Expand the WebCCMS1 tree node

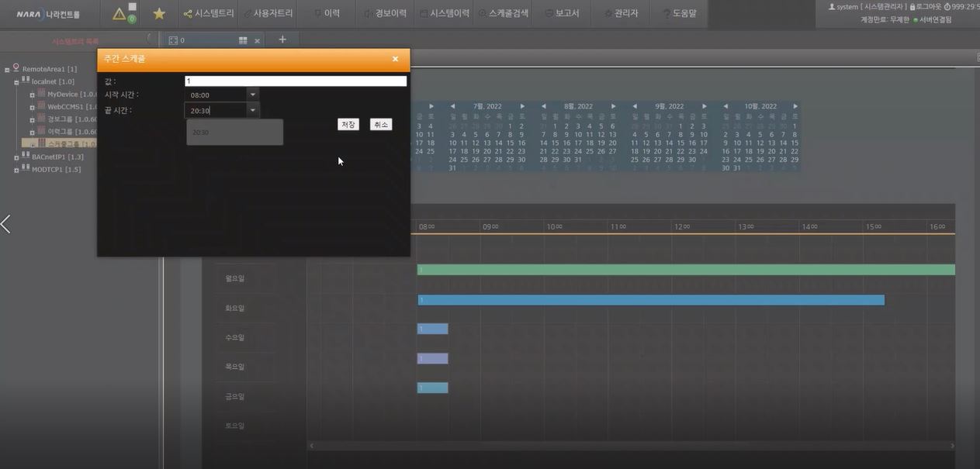click(x=33, y=107)
